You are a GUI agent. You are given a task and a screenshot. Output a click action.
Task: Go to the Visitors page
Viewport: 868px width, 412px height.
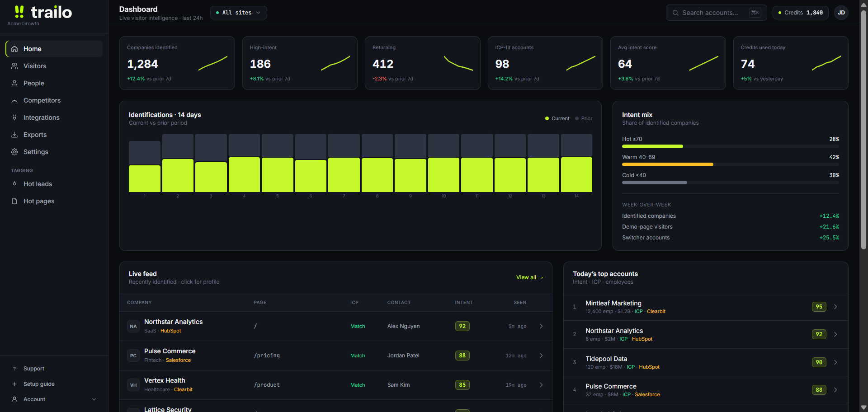[54, 66]
